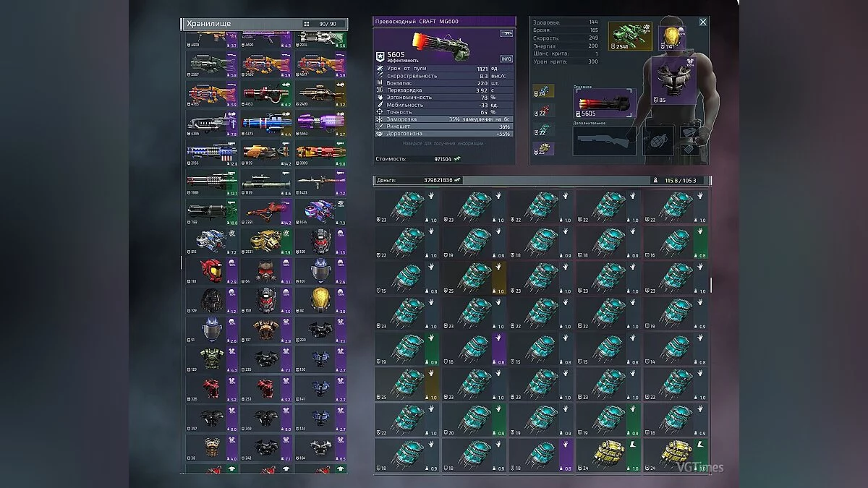Click the Хранилище storage panel header

click(x=239, y=24)
